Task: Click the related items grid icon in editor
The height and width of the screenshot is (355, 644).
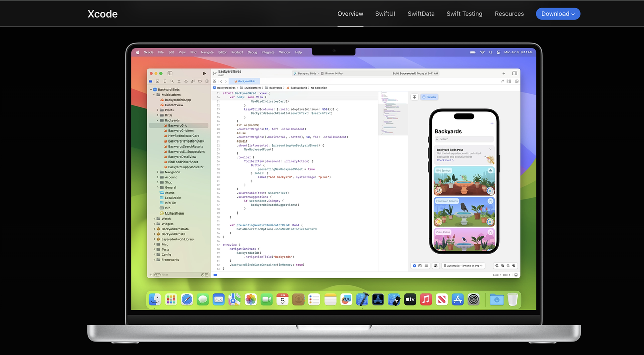Action: click(x=215, y=81)
